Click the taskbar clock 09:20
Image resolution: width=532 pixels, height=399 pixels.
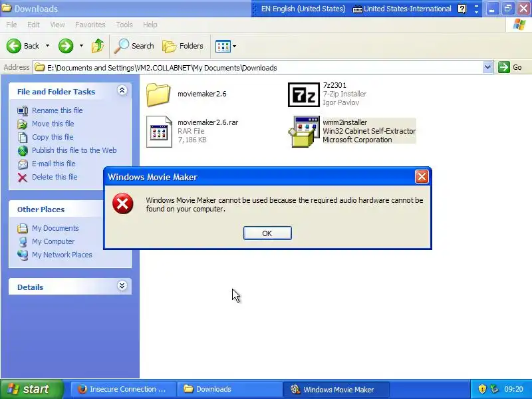pyautogui.click(x=513, y=389)
